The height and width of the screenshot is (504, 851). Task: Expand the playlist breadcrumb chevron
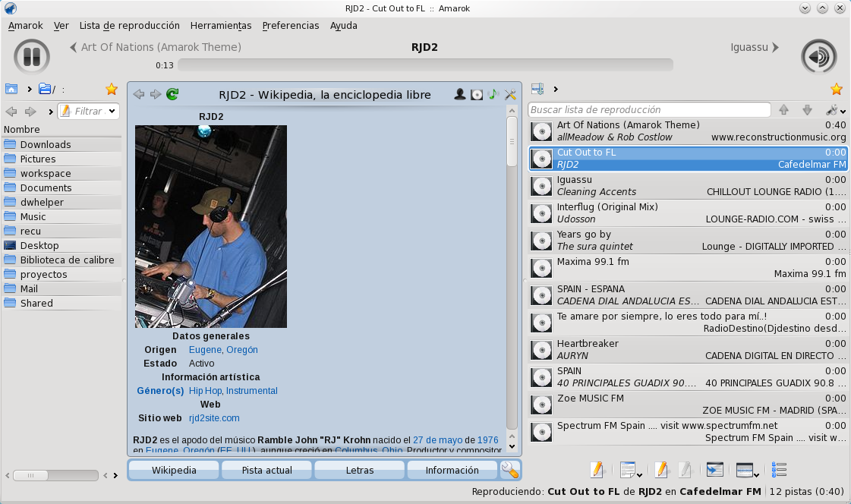pyautogui.click(x=555, y=89)
